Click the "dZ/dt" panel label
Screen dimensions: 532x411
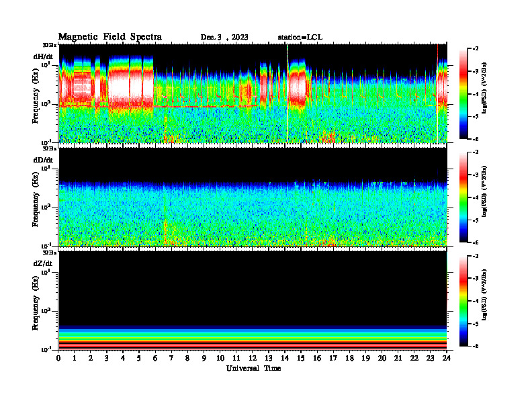pos(43,263)
